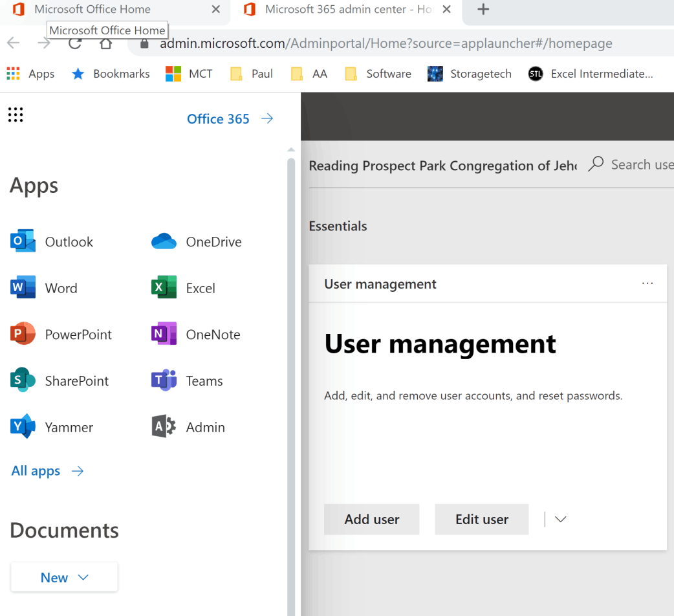Click the Edit user button
Viewport: 674px width, 616px height.
click(481, 520)
